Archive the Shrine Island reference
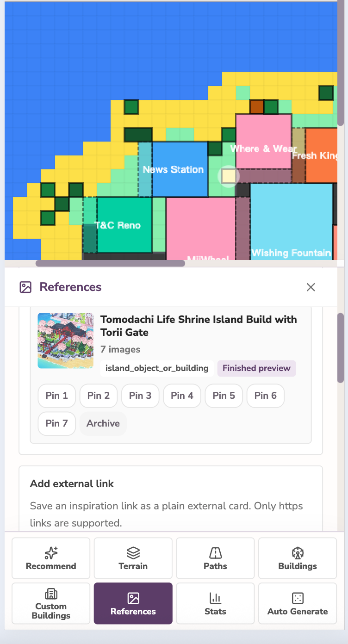The image size is (348, 644). tap(103, 423)
